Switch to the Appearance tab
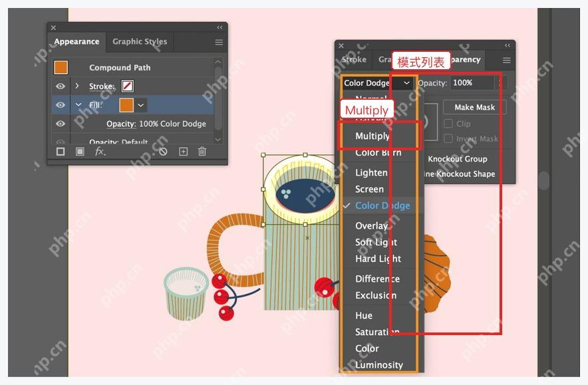 [x=76, y=42]
